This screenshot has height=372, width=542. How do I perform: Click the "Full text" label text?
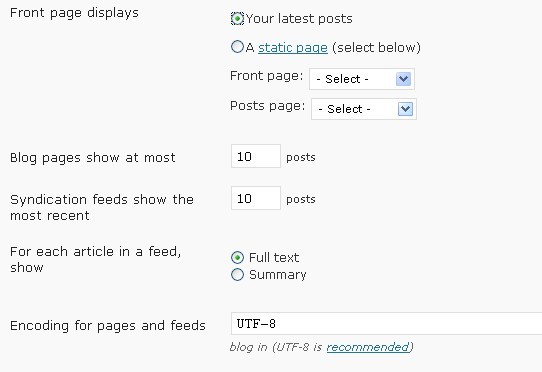(x=274, y=258)
